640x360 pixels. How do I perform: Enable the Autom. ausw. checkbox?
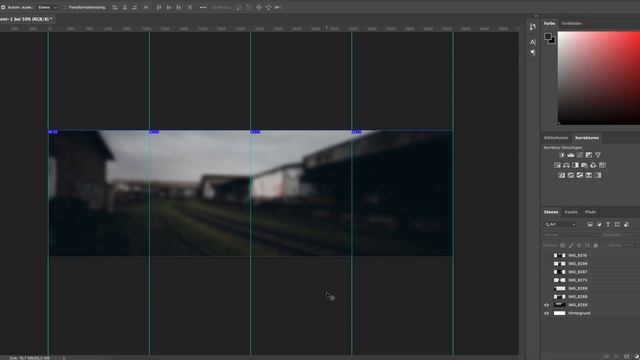3,7
